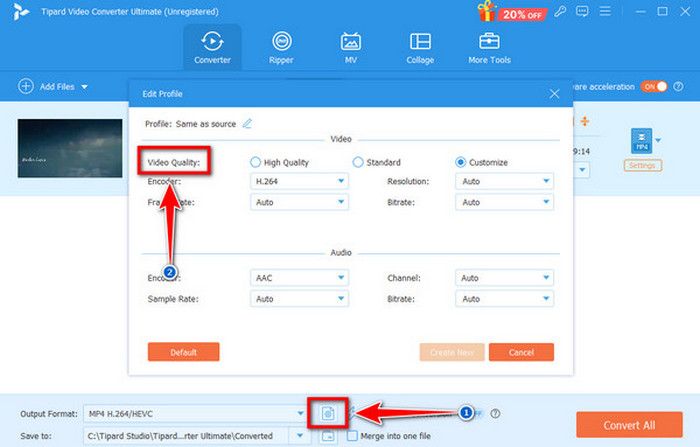Open the hamburger menu icon
700x447 pixels.
coord(605,11)
